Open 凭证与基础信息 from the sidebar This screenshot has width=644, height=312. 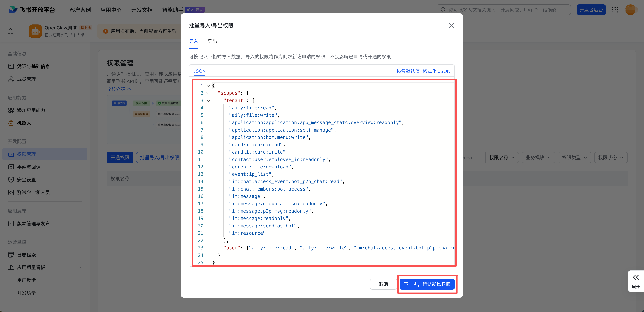tap(33, 66)
